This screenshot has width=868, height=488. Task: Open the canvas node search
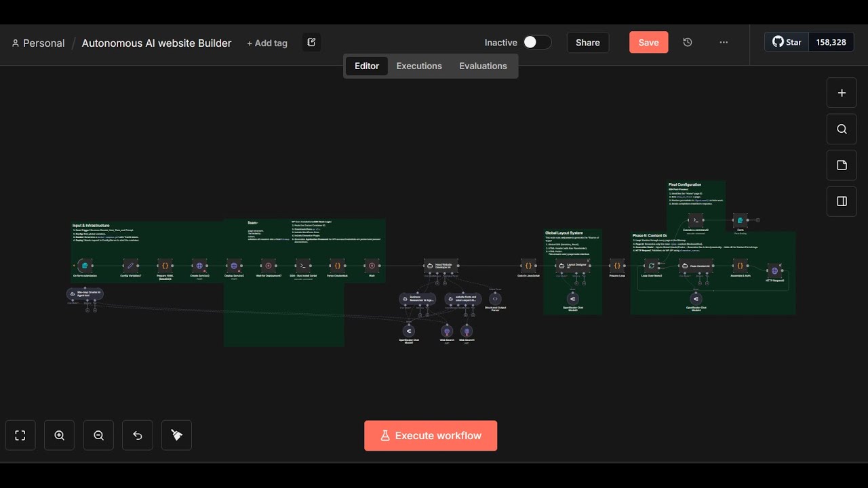[x=842, y=129]
